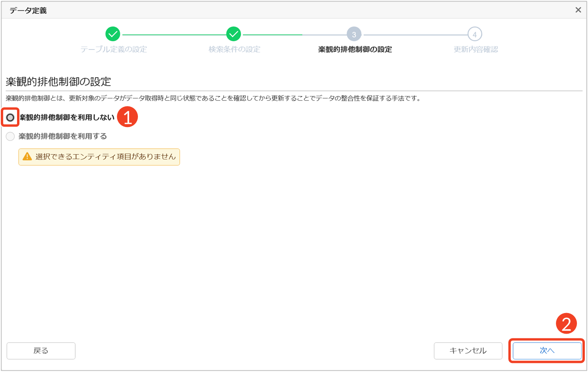Click the step 3 circle indicator
The height and width of the screenshot is (374, 588).
(354, 34)
